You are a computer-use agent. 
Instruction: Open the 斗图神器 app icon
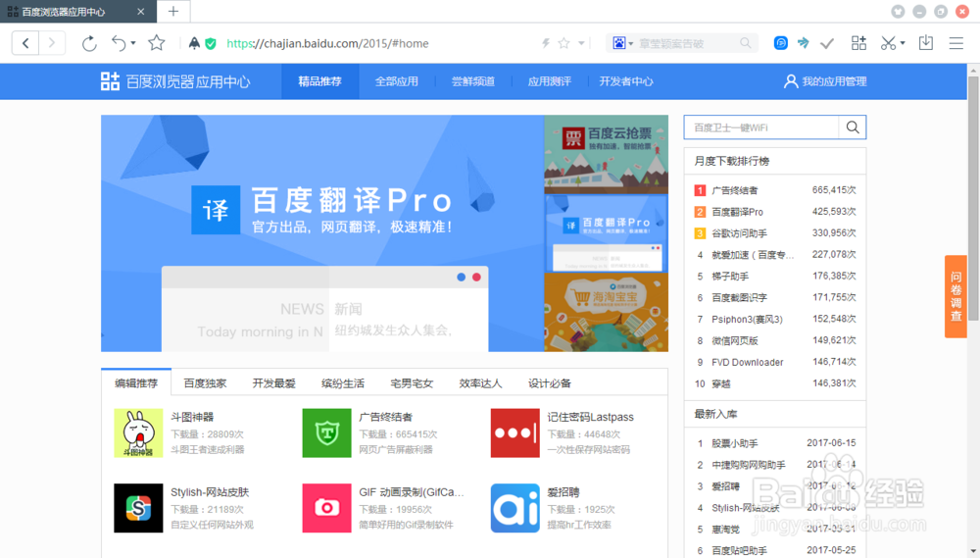coord(139,432)
